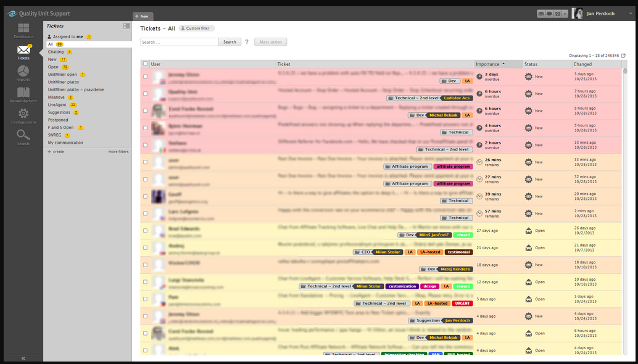
Task: Click the status gear icon in 3 days overdue row
Action: point(528,77)
